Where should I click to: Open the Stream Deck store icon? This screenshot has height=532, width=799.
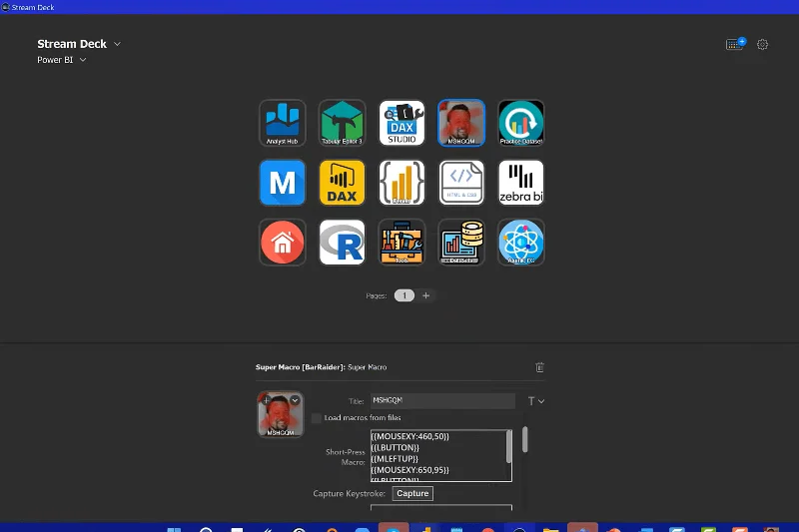735,44
